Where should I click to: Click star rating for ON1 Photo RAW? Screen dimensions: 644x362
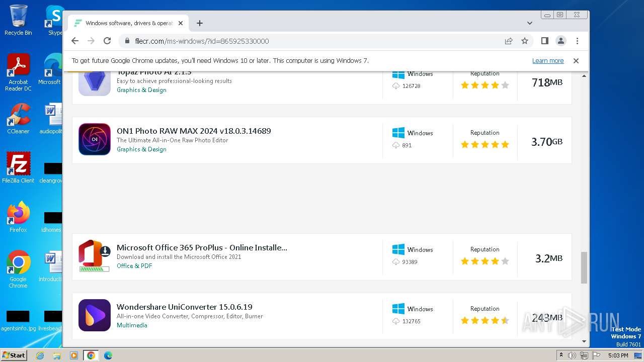point(485,145)
